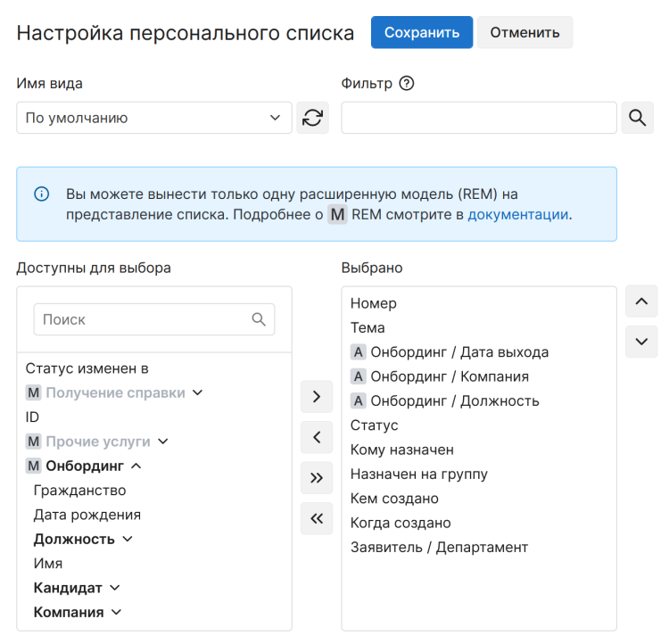Viewport: 669px width, 644px height.
Task: Select Дата рождения under Онбординг
Action: click(87, 515)
